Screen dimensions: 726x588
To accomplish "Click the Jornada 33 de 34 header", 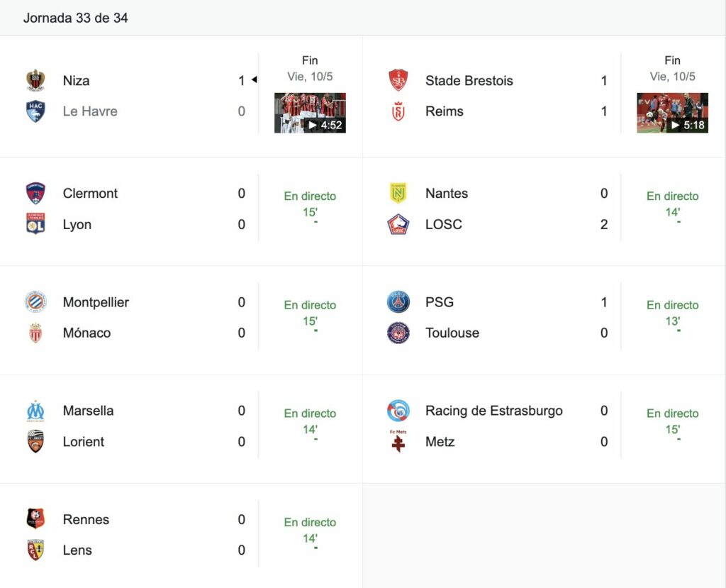I will click(75, 18).
